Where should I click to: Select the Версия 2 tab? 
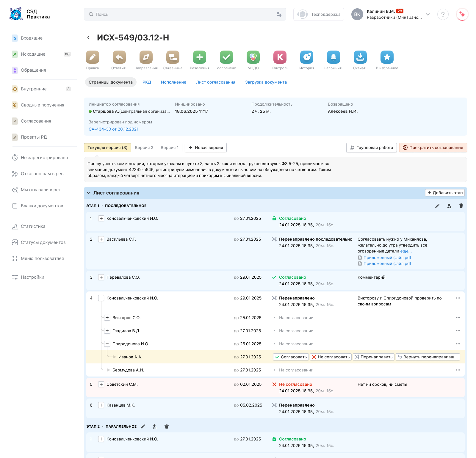144,148
